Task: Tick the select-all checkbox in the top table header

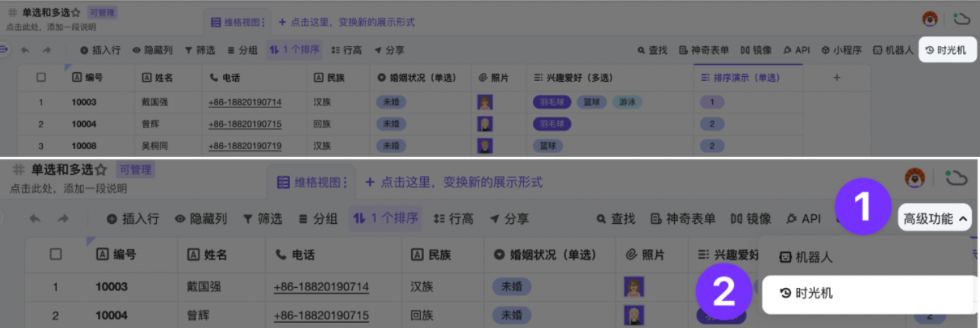Action: coord(41,78)
